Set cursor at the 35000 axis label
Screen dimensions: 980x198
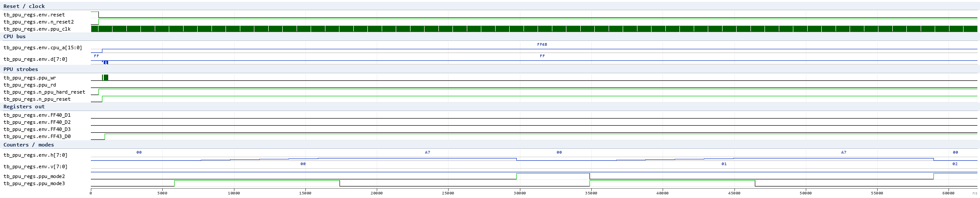[591, 193]
